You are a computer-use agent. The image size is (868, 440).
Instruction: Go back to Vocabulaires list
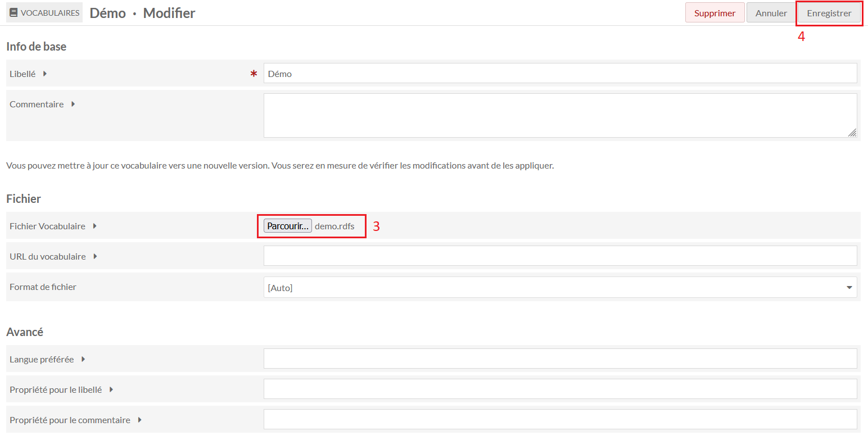pyautogui.click(x=49, y=13)
